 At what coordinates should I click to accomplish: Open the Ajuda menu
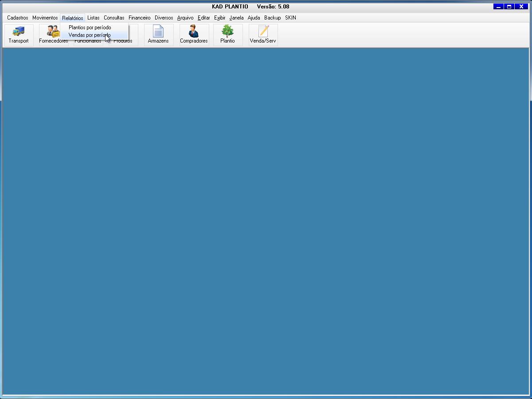tap(254, 18)
